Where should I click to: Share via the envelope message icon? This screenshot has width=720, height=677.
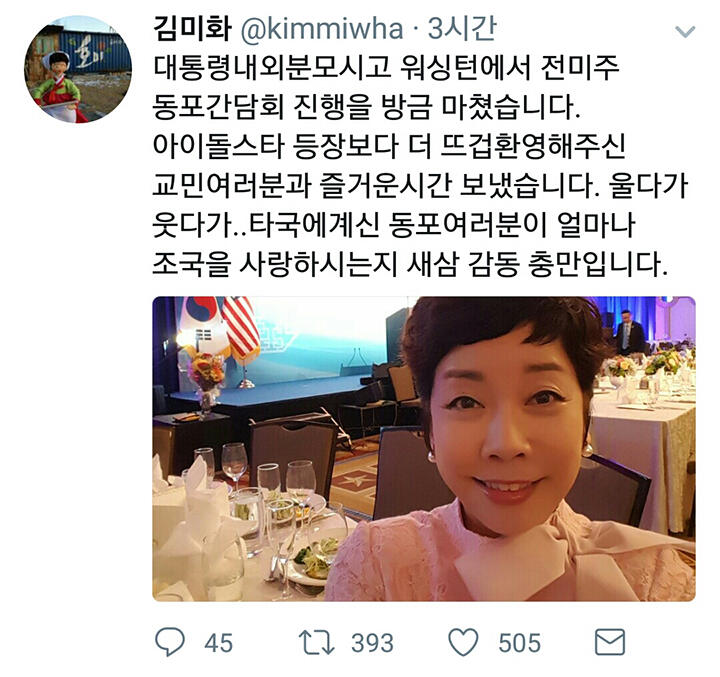click(610, 642)
